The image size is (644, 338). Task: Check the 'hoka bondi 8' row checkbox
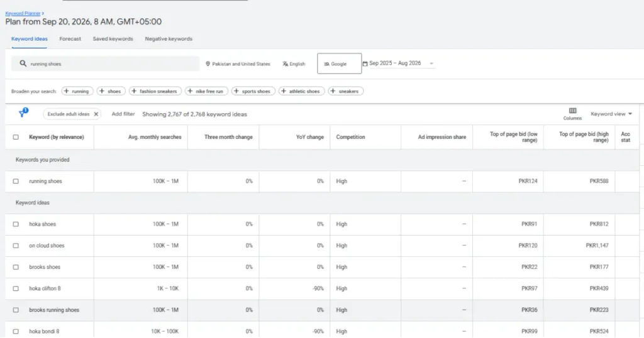pyautogui.click(x=16, y=331)
